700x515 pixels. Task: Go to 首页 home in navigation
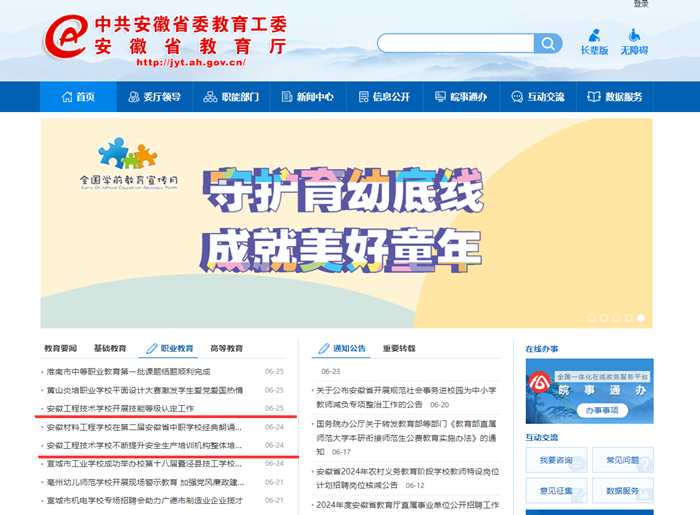coord(78,97)
